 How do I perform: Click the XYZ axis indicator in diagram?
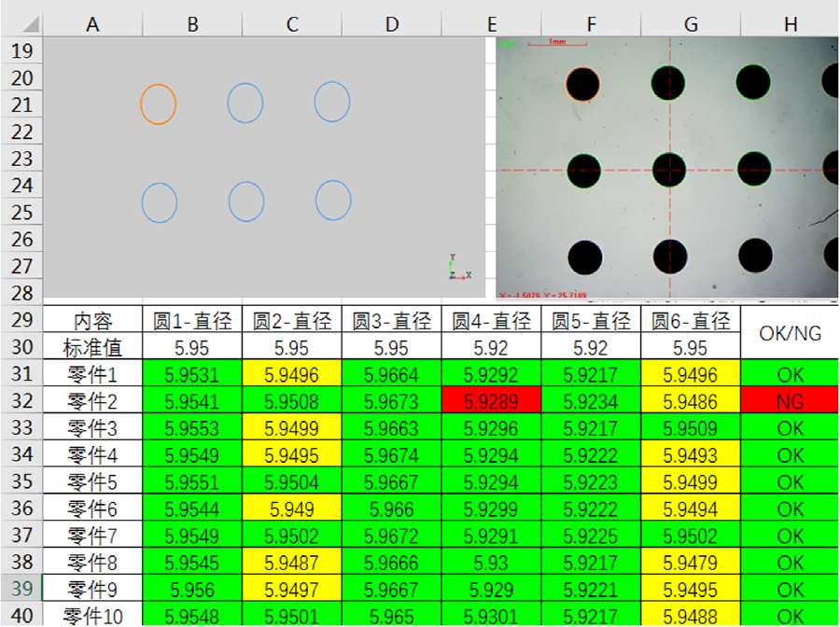pyautogui.click(x=457, y=269)
